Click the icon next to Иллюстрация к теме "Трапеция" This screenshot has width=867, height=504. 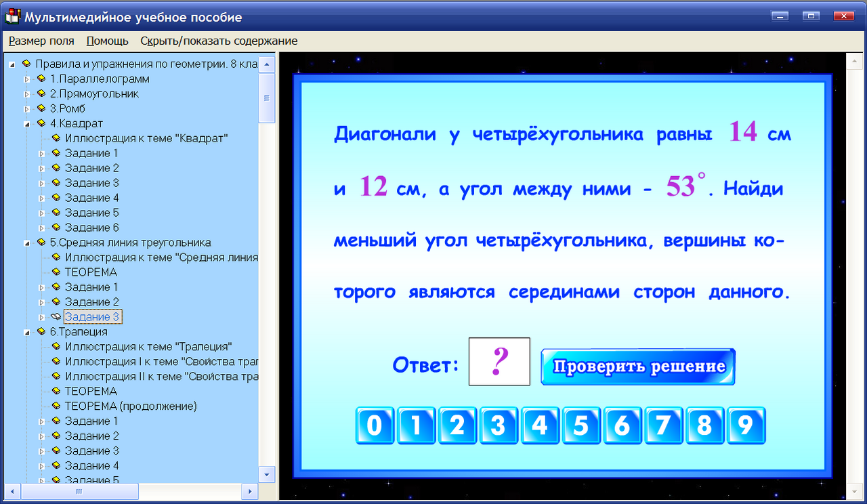(x=55, y=346)
